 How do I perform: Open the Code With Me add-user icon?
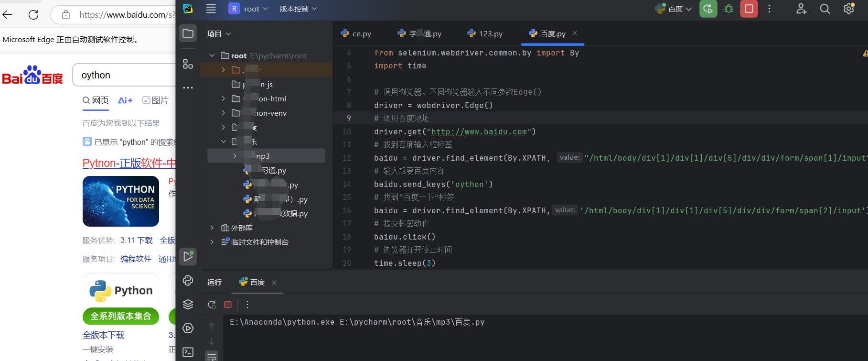click(x=801, y=9)
